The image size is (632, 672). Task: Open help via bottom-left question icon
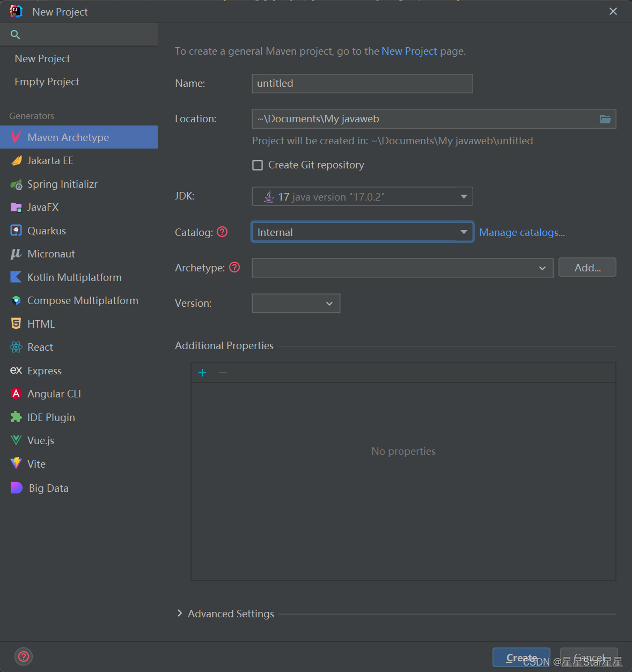tap(24, 656)
